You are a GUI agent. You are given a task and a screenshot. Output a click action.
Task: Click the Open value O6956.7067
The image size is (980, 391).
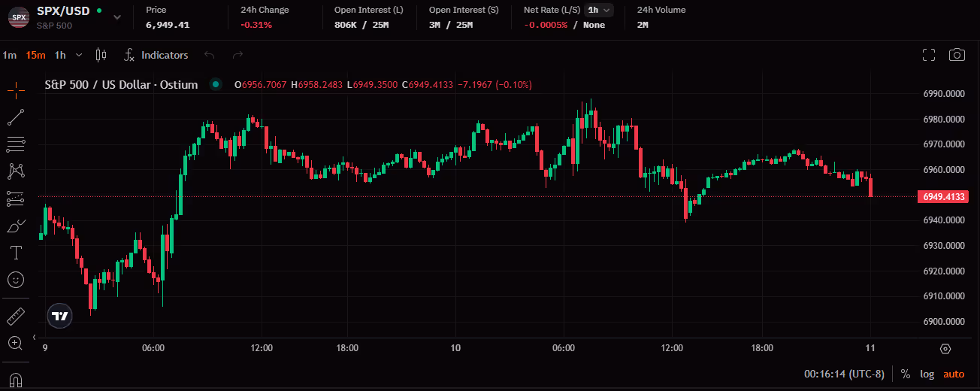click(x=261, y=84)
